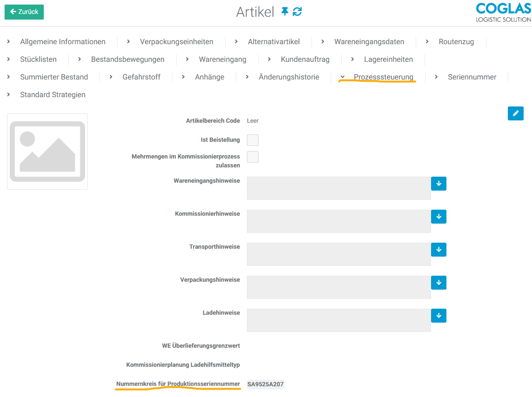Switch to the Gefahrstoff tab
This screenshot has width=532, height=397.
point(141,77)
